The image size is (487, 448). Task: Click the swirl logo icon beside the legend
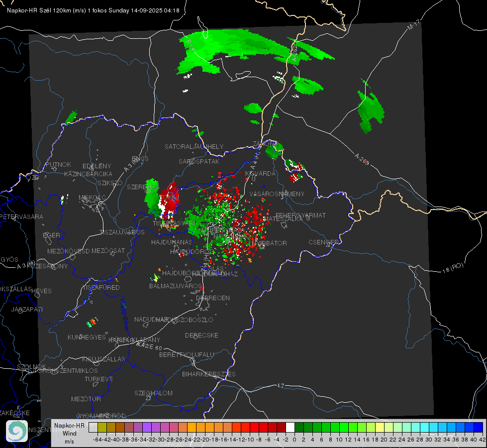coord(17,431)
